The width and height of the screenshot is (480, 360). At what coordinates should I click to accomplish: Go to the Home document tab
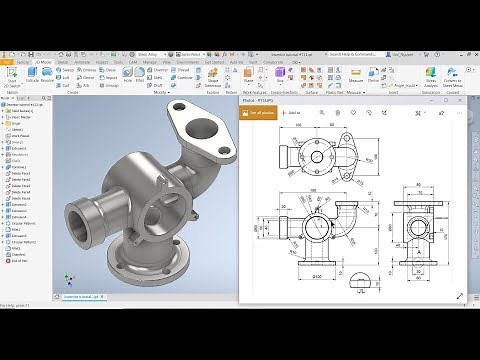click(x=57, y=297)
